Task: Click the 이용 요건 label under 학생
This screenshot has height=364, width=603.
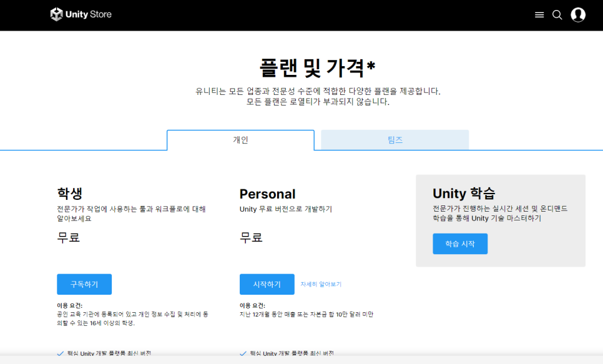Action: 70,305
